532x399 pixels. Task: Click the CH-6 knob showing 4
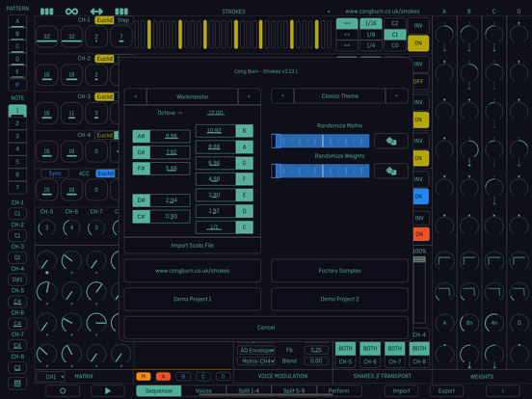(71, 227)
